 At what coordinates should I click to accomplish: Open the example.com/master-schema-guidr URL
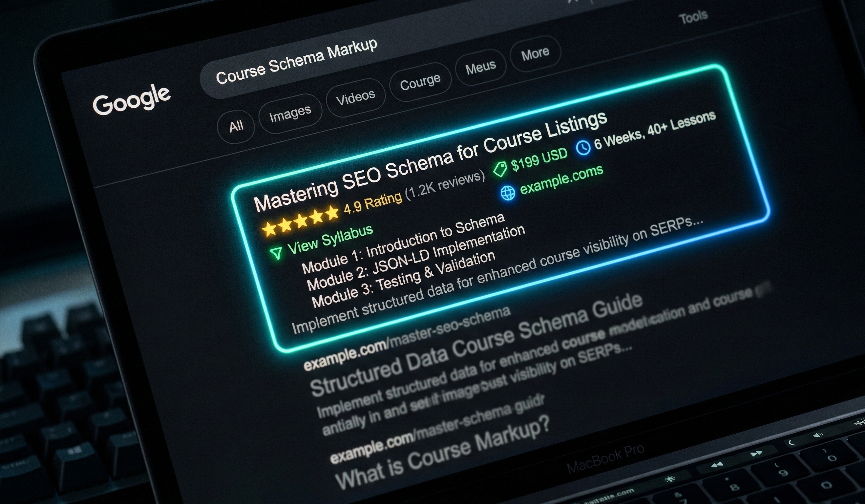point(437,429)
